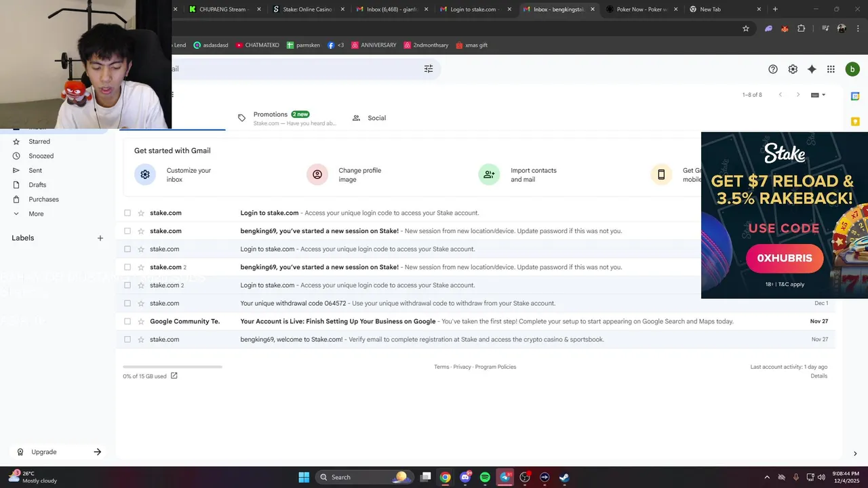Open the Customize your inbox icon
Viewport: 868px width, 488px height.
coord(145,174)
